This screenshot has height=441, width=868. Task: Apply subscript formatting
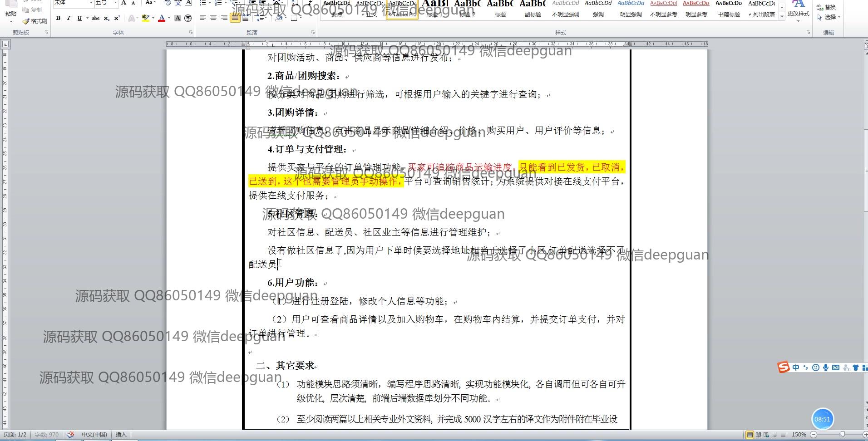coord(106,18)
